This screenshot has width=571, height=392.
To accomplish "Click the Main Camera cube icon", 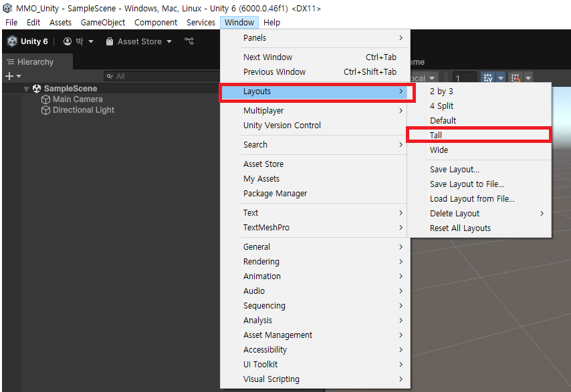I will pos(45,100).
